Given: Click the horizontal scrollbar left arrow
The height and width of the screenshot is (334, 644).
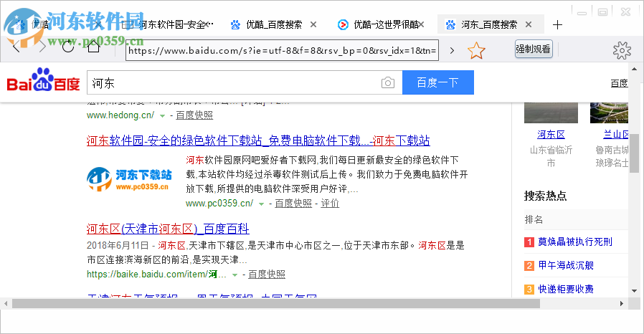Looking at the screenshot, I should (5, 304).
